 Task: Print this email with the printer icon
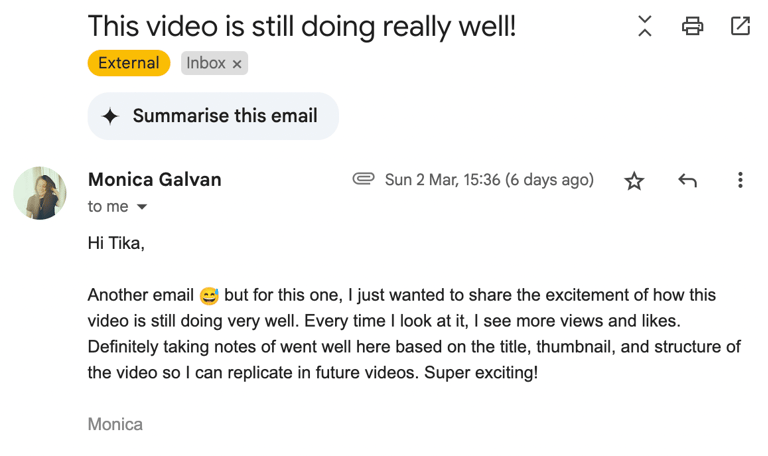click(x=692, y=27)
